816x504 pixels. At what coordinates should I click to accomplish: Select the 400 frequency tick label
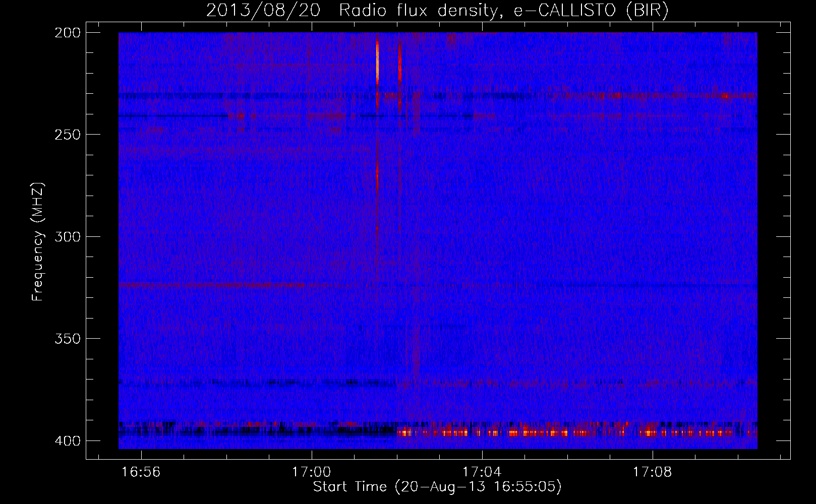point(67,441)
